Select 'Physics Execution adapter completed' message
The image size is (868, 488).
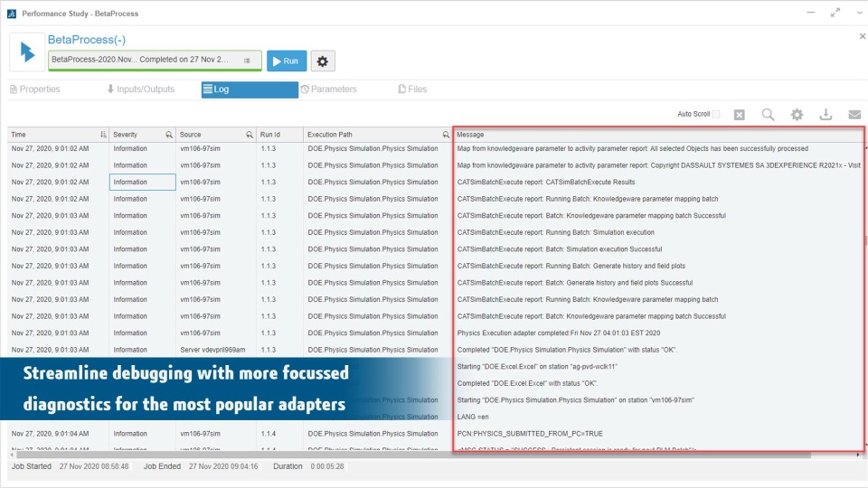[x=559, y=333]
